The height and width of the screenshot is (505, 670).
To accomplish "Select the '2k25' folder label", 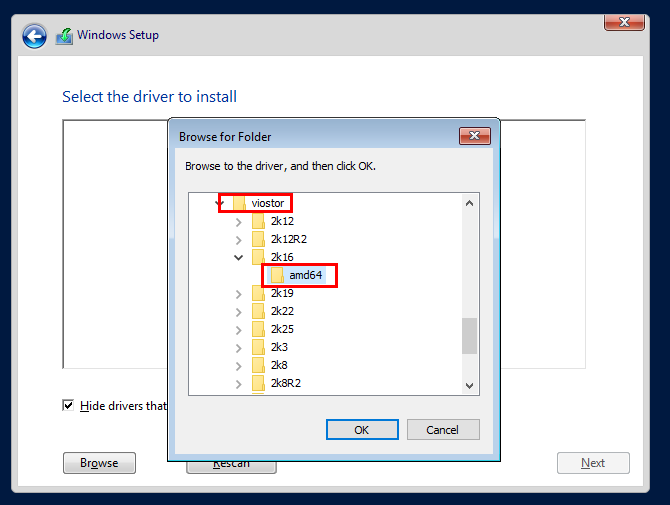I will pos(282,329).
